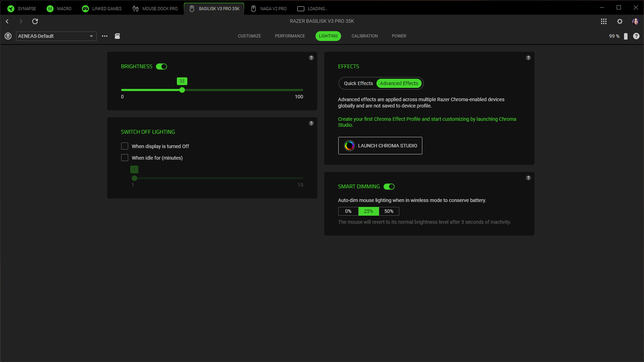Open the modules grid icon
This screenshot has width=644, height=362.
(x=604, y=21)
